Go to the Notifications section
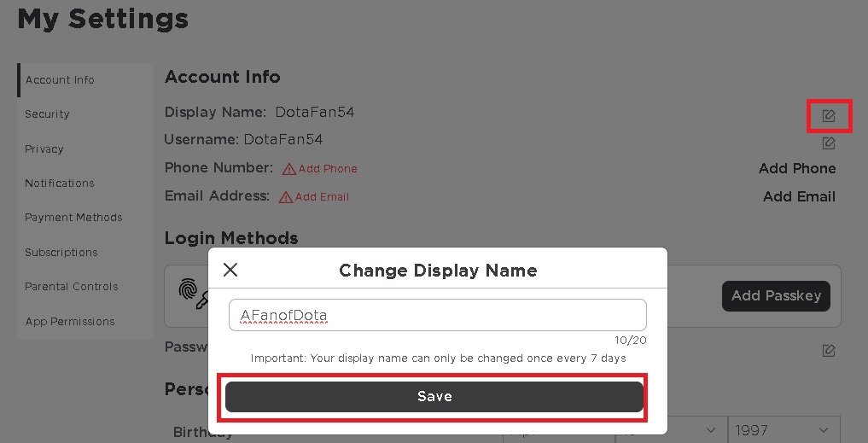The width and height of the screenshot is (868, 443). (59, 183)
